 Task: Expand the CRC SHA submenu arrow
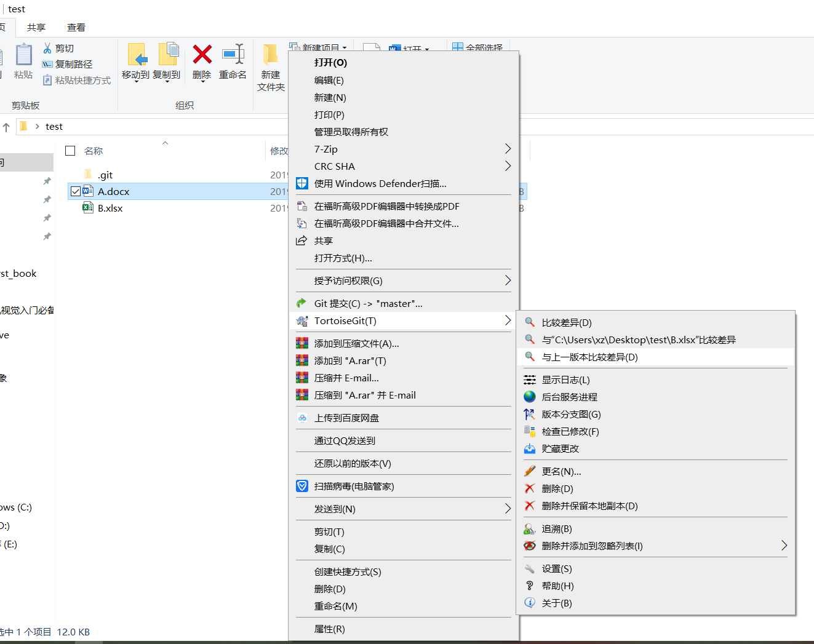pyautogui.click(x=508, y=166)
